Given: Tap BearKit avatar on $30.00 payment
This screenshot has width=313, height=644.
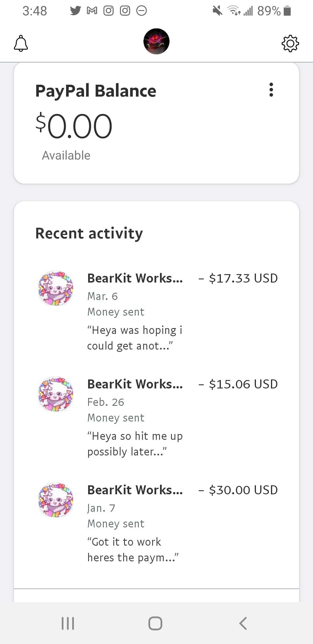Looking at the screenshot, I should point(56,500).
